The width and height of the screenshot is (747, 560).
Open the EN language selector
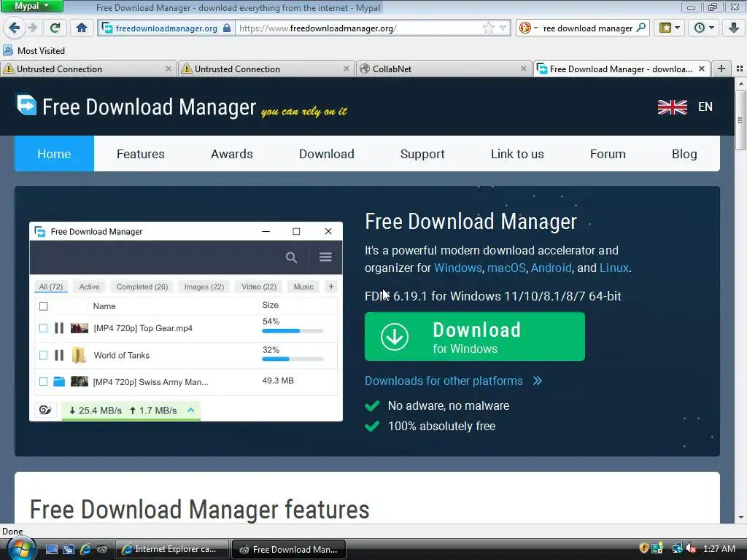click(705, 106)
